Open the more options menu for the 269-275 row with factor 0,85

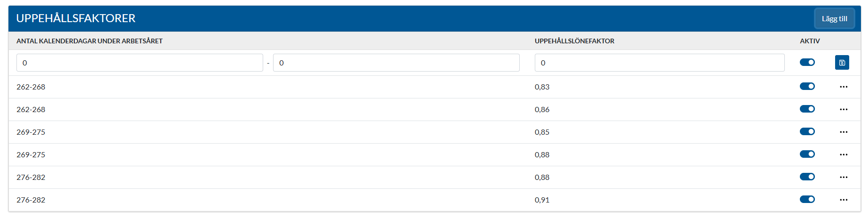tap(844, 132)
